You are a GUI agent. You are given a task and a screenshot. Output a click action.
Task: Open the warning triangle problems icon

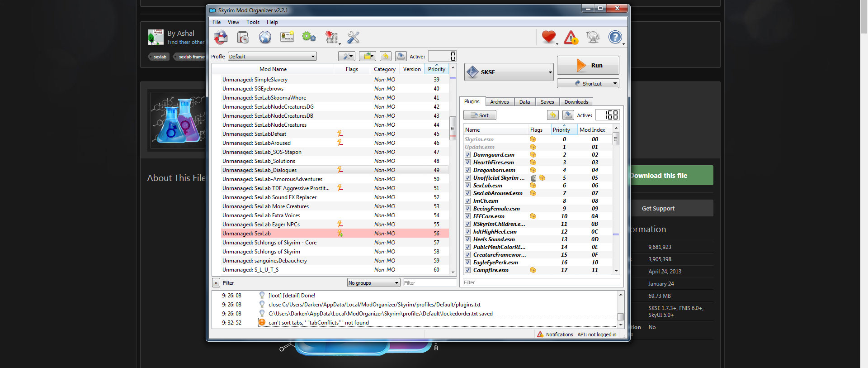click(x=571, y=37)
